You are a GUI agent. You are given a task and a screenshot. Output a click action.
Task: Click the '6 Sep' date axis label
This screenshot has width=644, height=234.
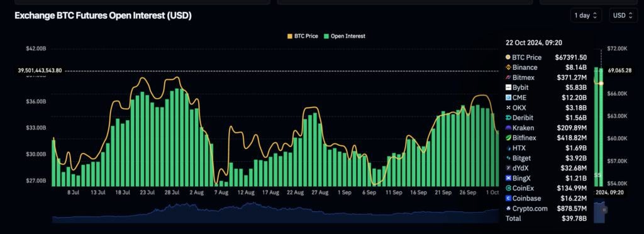click(369, 192)
